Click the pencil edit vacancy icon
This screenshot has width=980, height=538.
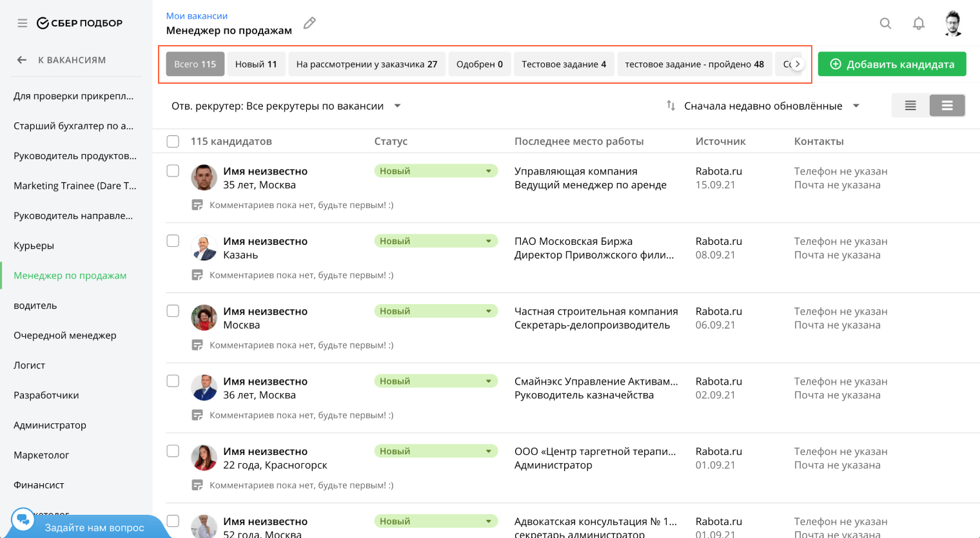point(309,23)
